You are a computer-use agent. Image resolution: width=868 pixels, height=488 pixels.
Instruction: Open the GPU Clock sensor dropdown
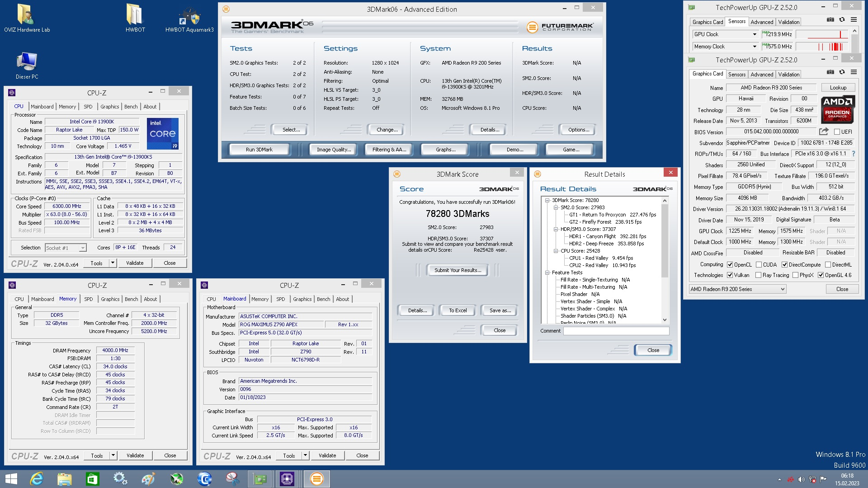pyautogui.click(x=755, y=34)
